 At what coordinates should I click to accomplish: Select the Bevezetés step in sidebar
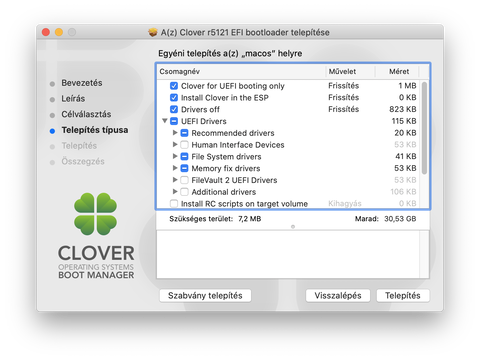click(82, 83)
